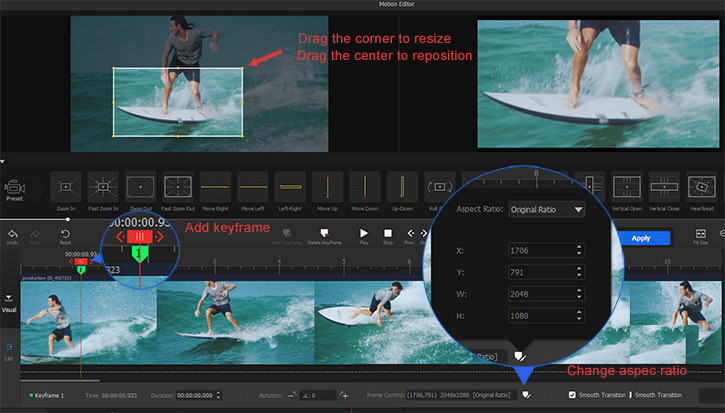Collapse the preset panel with the triangle

coord(4,160)
